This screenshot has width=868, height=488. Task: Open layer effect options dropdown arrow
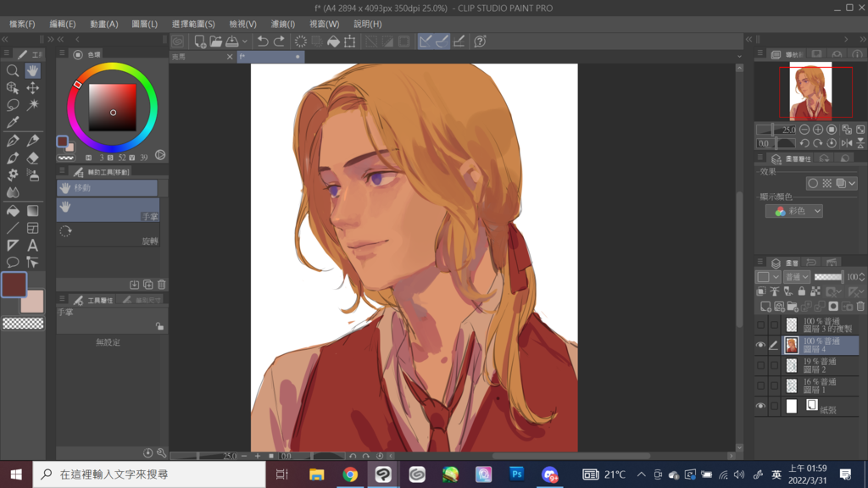tap(852, 183)
